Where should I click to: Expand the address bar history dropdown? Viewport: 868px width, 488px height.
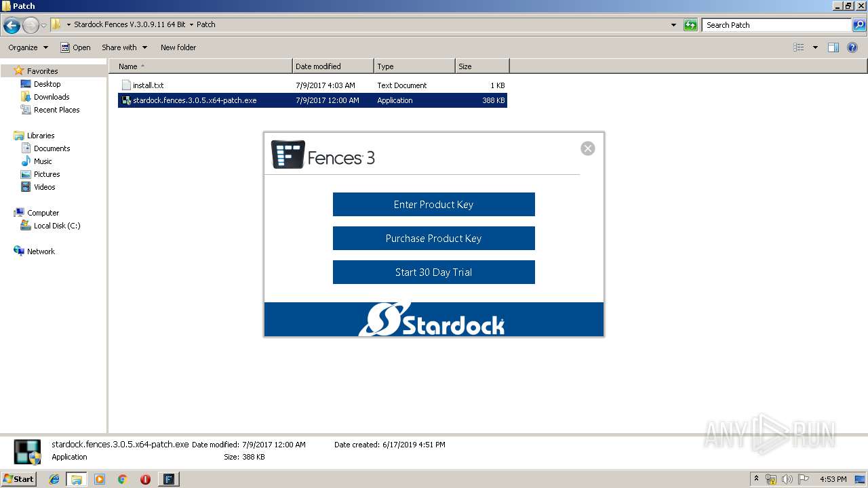[x=673, y=25]
